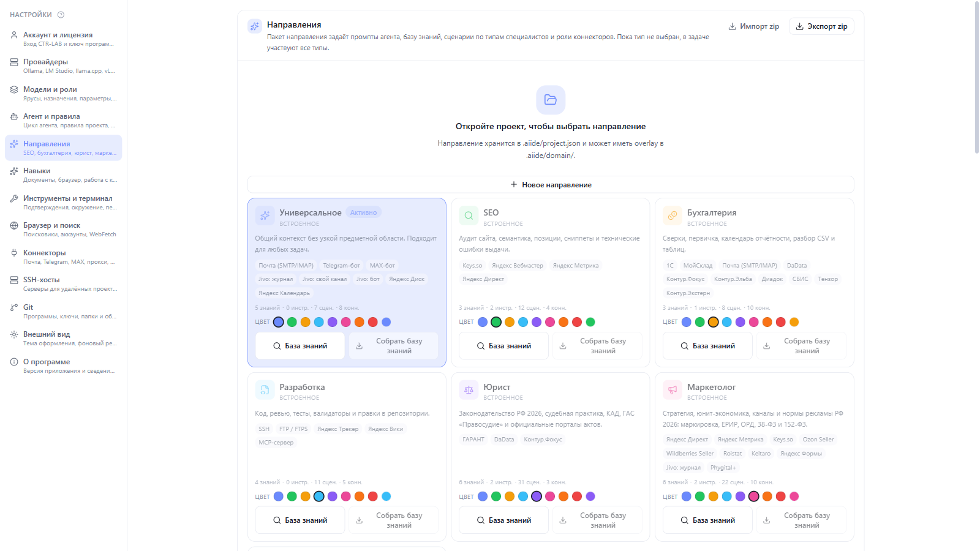980x551 pixels.
Task: Click the МойСклад tag in Бухгалтерия card
Action: (698, 266)
